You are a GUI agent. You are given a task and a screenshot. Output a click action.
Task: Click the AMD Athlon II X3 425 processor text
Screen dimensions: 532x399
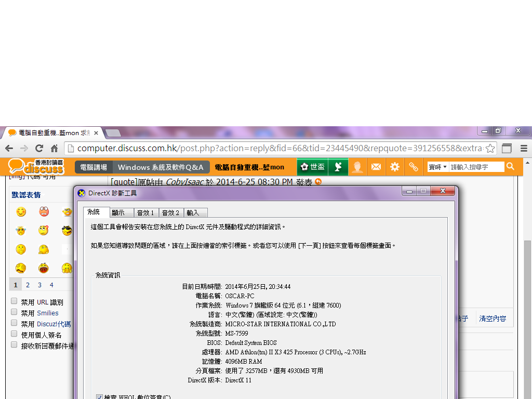[x=296, y=352]
